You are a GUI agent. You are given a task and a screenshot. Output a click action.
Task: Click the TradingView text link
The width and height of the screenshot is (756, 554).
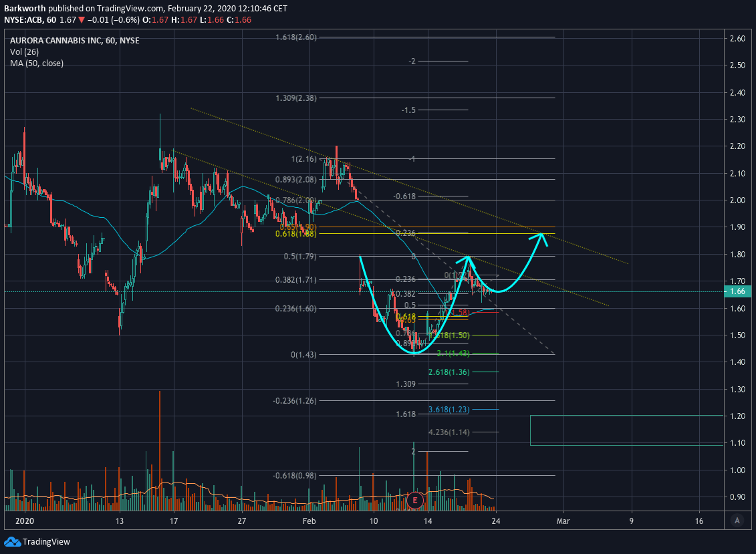pos(46,542)
